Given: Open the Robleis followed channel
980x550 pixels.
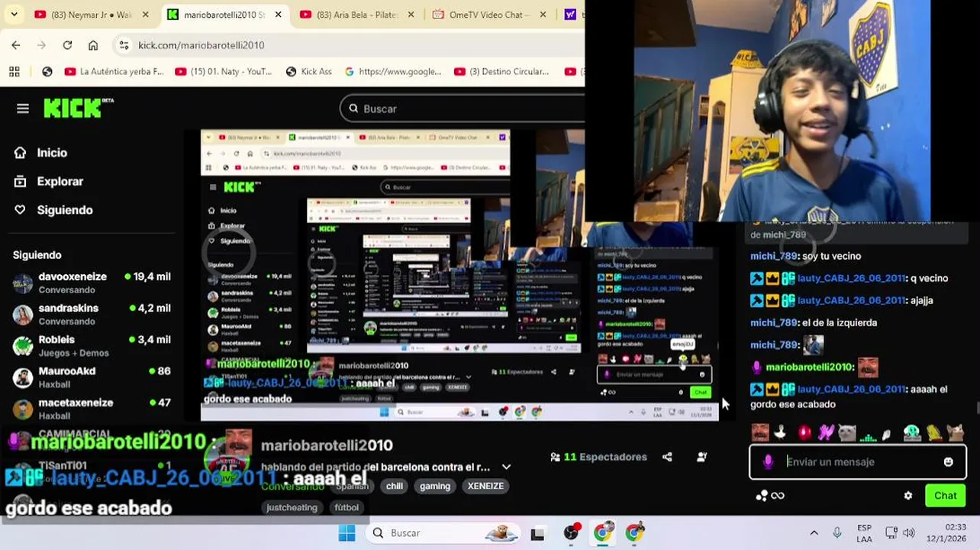Looking at the screenshot, I should 92,345.
